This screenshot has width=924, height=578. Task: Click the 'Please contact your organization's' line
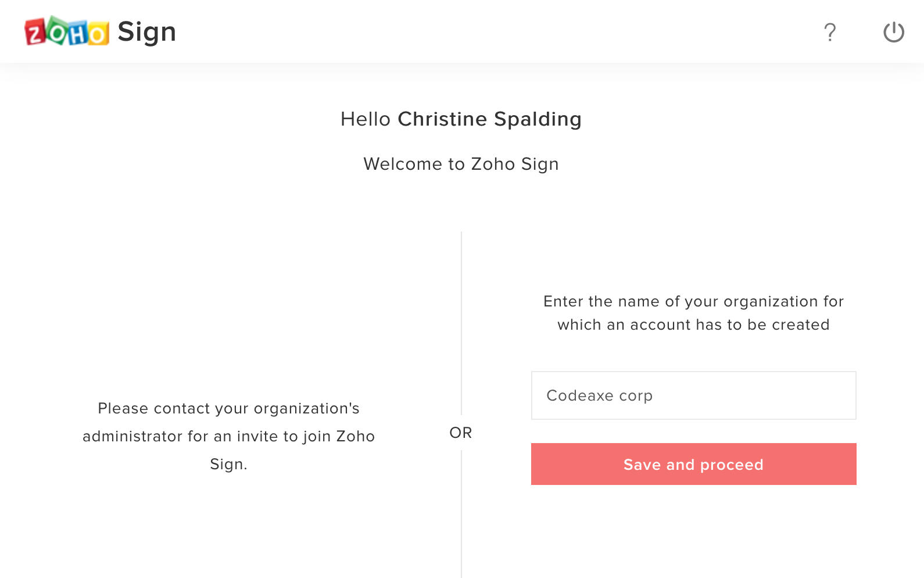pyautogui.click(x=228, y=408)
